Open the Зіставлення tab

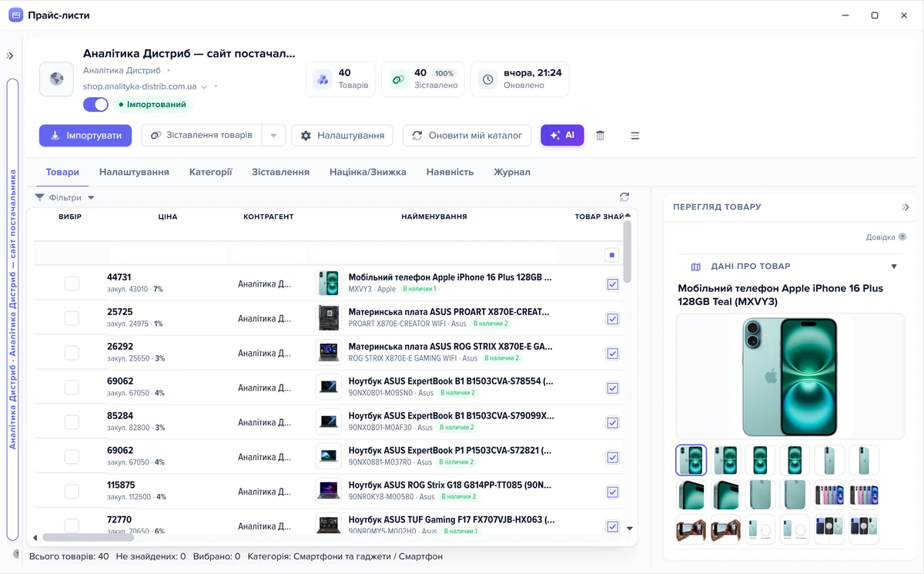point(280,173)
